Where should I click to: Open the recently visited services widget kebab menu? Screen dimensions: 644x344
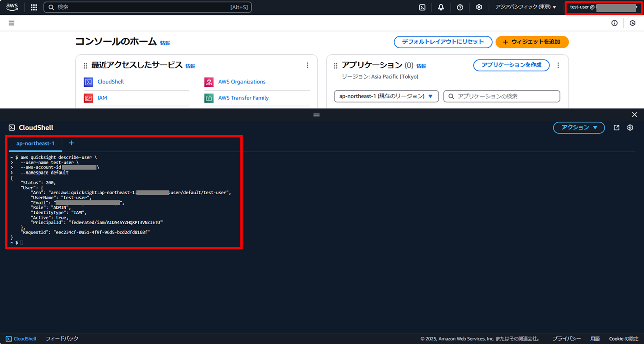307,65
